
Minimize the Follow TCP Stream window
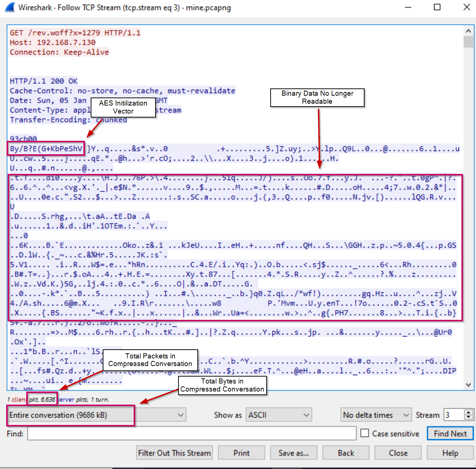pyautogui.click(x=408, y=7)
